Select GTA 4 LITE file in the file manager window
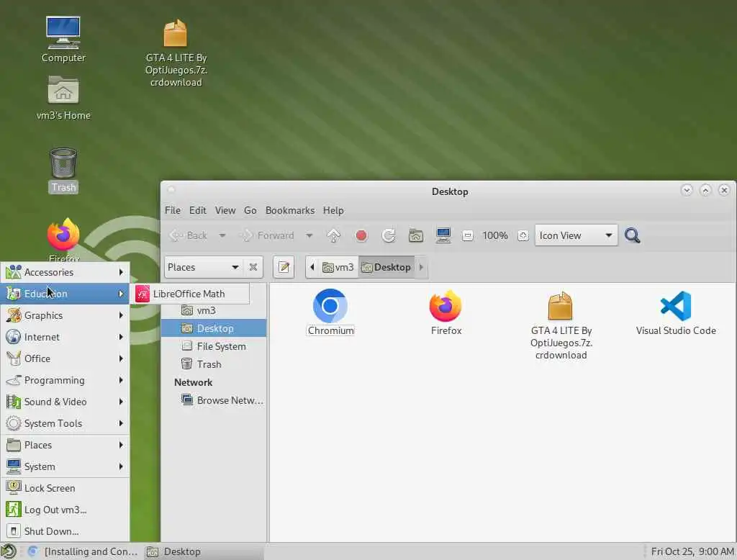737x560 pixels. [561, 325]
